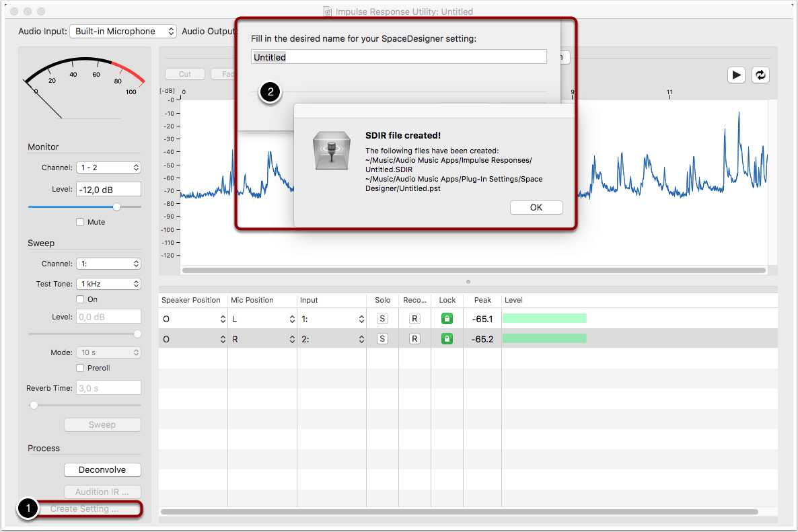The image size is (798, 532).
Task: Solo the second track (R row)
Action: (x=382, y=339)
